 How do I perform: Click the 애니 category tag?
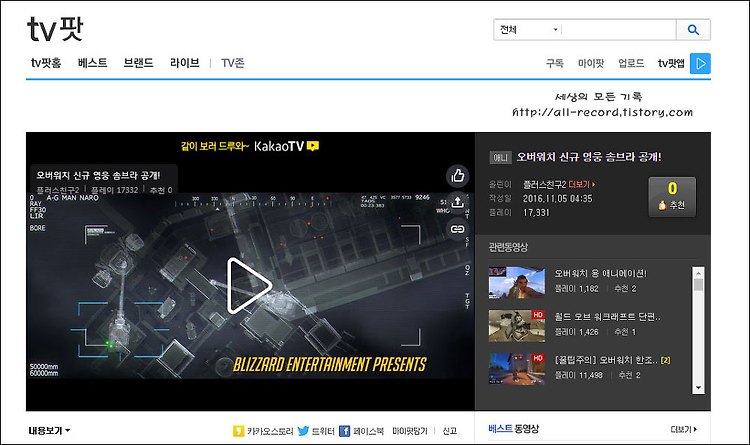500,157
